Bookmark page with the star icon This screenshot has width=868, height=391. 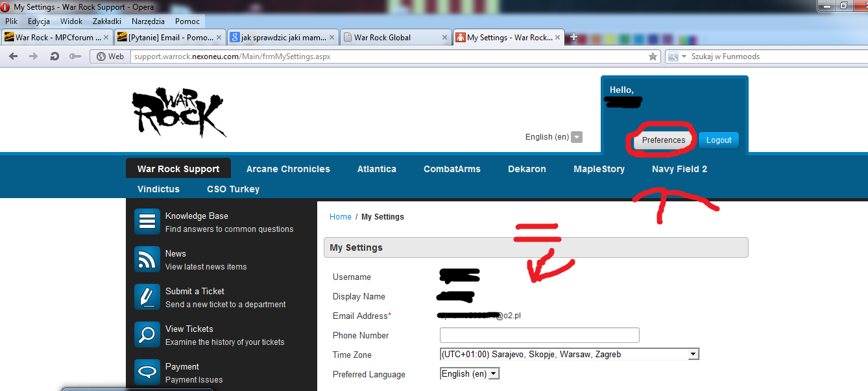pyautogui.click(x=653, y=57)
